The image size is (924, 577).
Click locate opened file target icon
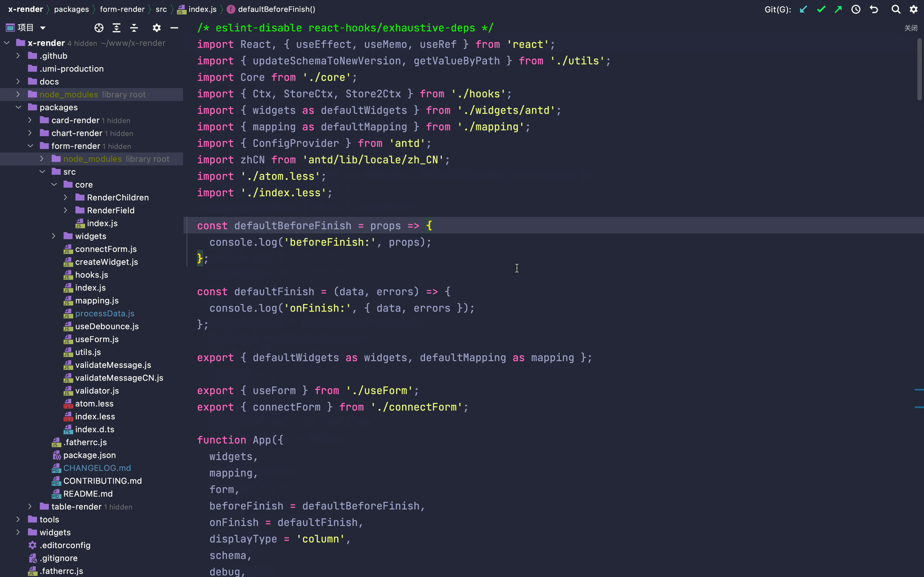point(99,27)
